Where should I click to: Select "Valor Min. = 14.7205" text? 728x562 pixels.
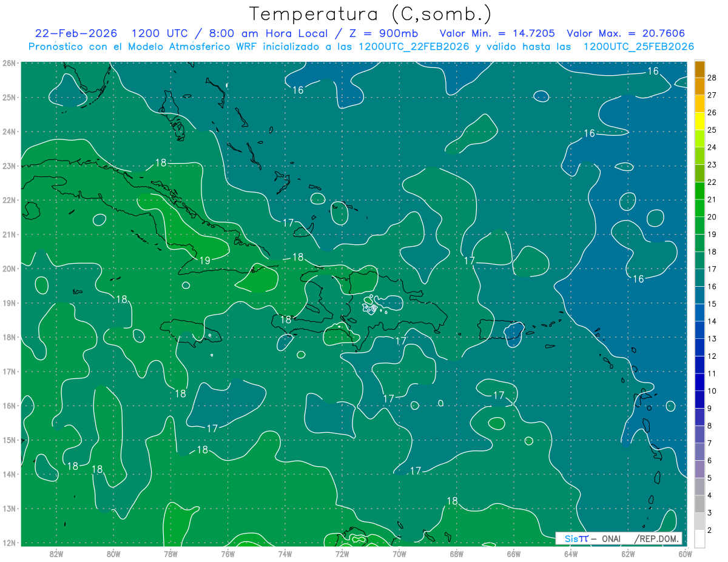497,33
